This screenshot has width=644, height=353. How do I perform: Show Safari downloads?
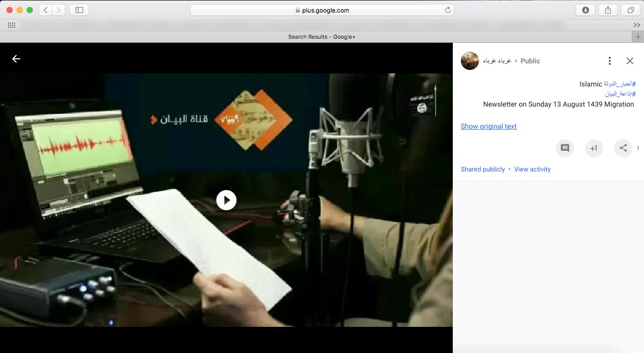point(585,10)
